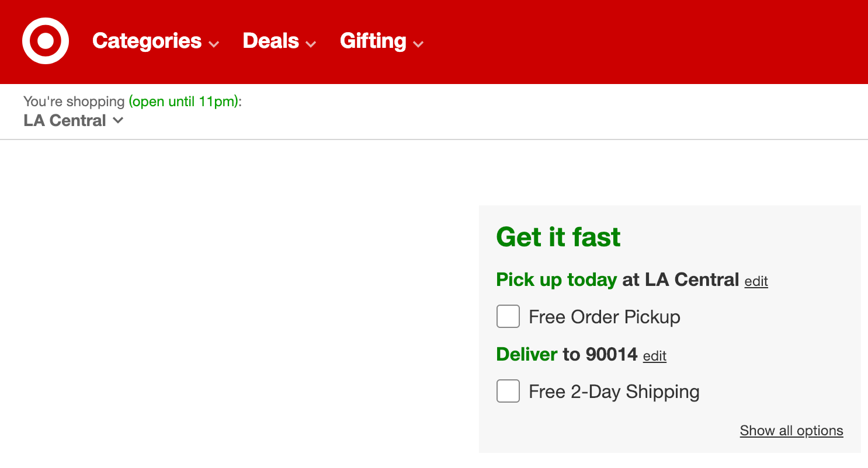868x468 pixels.
Task: Check the Free Order Pickup checkbox
Action: click(508, 317)
